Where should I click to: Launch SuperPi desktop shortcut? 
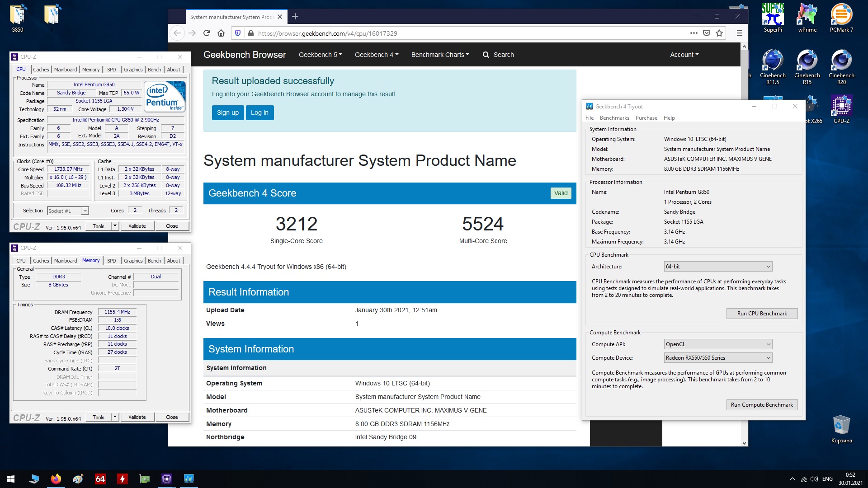point(773,18)
